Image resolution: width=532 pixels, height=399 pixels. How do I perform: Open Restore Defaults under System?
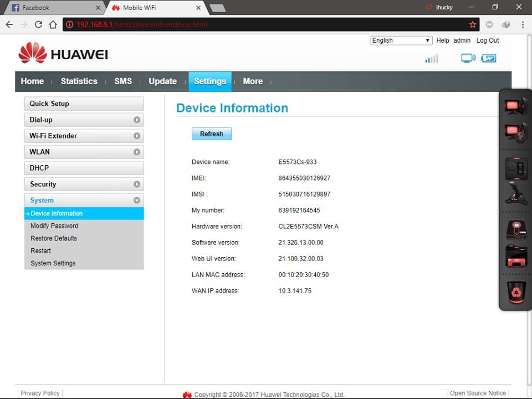point(54,238)
